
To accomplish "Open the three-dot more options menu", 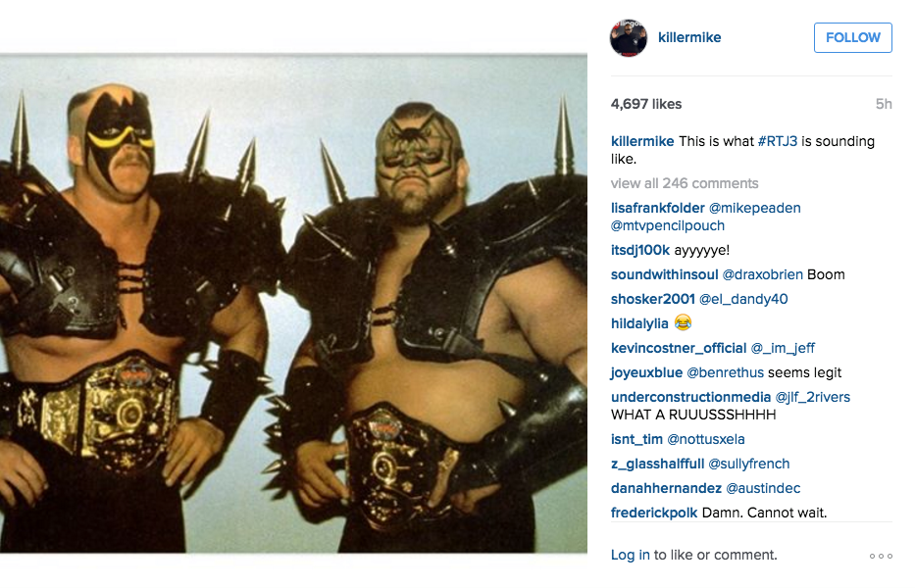I will [x=881, y=556].
